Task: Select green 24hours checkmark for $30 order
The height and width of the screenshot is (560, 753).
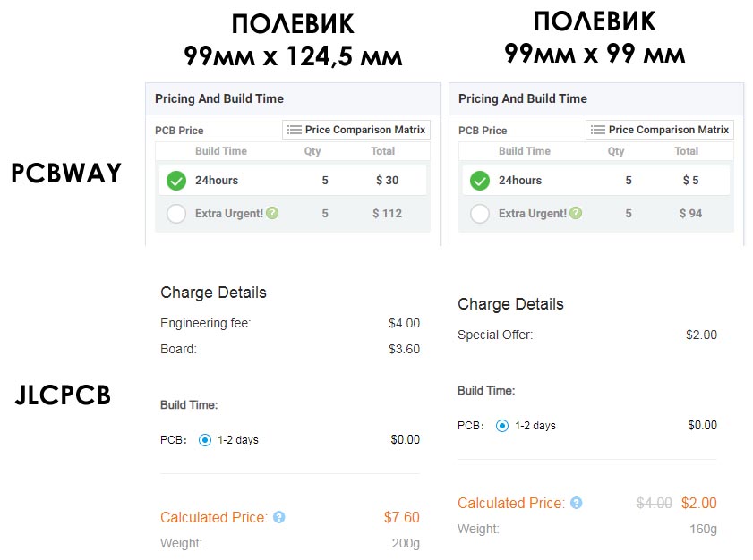Action: (x=176, y=181)
